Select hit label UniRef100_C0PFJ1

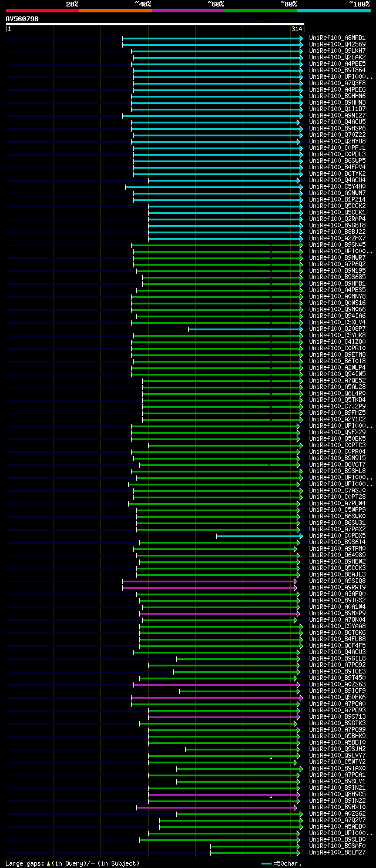pyautogui.click(x=337, y=148)
